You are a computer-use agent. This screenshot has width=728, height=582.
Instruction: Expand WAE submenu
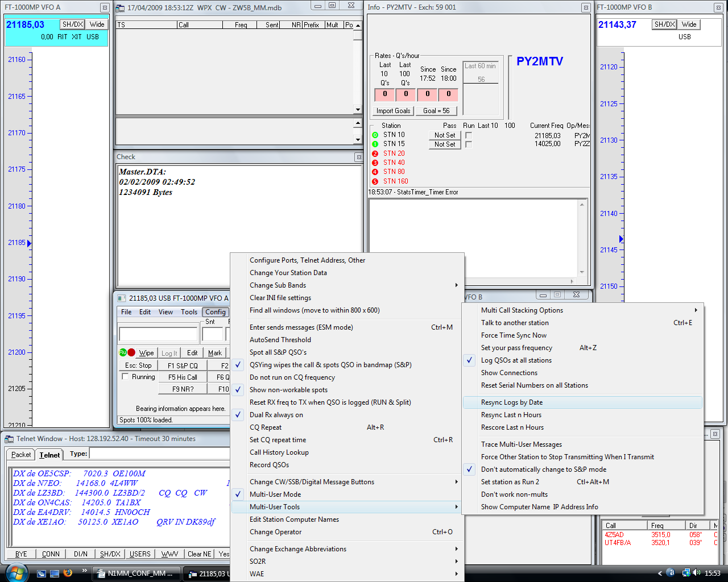(348, 574)
